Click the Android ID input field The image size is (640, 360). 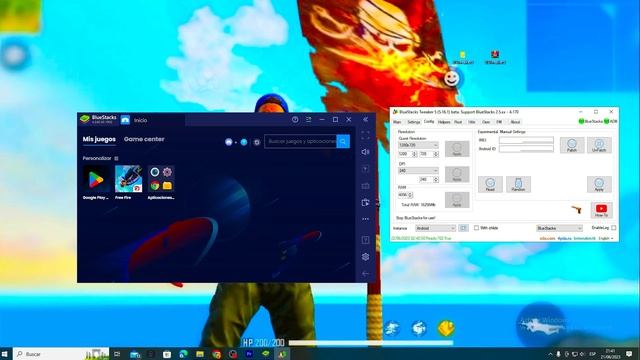[526, 149]
